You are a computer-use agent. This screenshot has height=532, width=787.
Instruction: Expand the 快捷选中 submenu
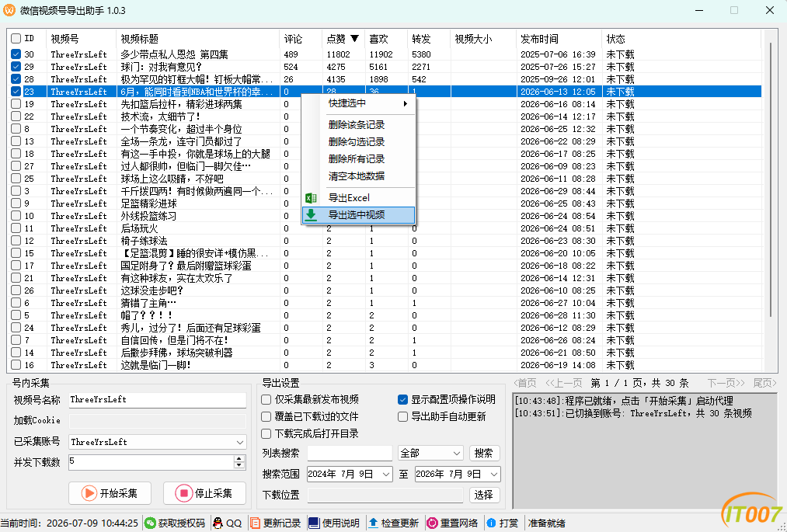click(x=358, y=103)
